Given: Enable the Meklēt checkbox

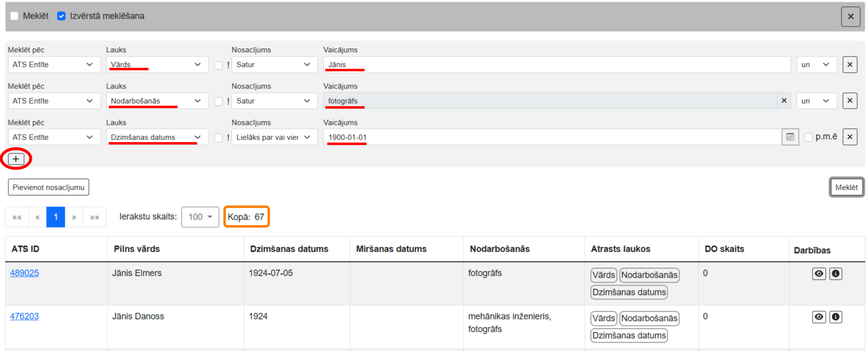Looking at the screenshot, I should (x=14, y=16).
